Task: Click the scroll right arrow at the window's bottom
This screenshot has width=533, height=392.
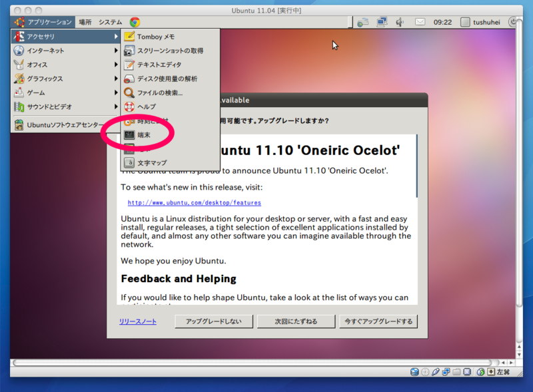Action: (511, 363)
